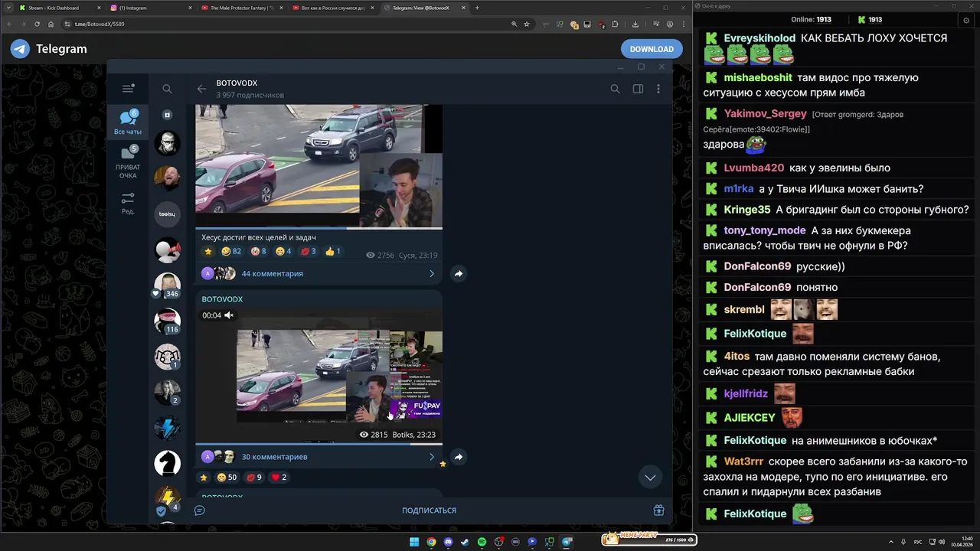
Task: Toggle the 😁 4 reaction
Action: [x=283, y=251]
